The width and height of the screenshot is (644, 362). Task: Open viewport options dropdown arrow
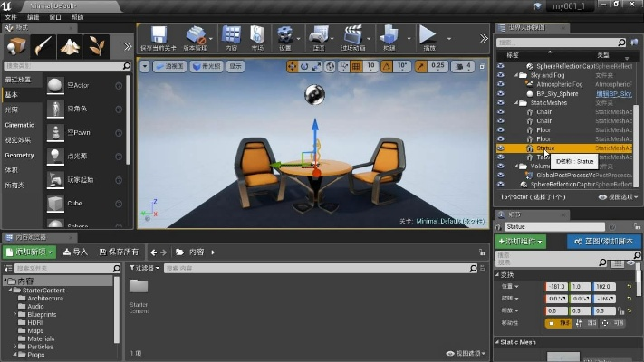pyautogui.click(x=144, y=66)
